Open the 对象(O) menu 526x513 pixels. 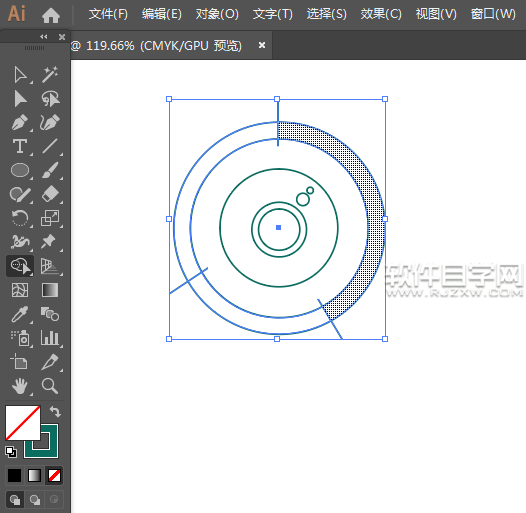(217, 14)
